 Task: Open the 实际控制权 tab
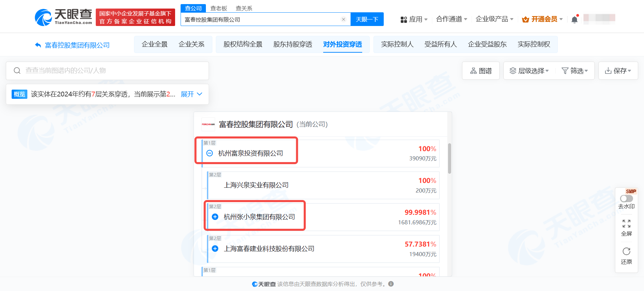coord(534,44)
